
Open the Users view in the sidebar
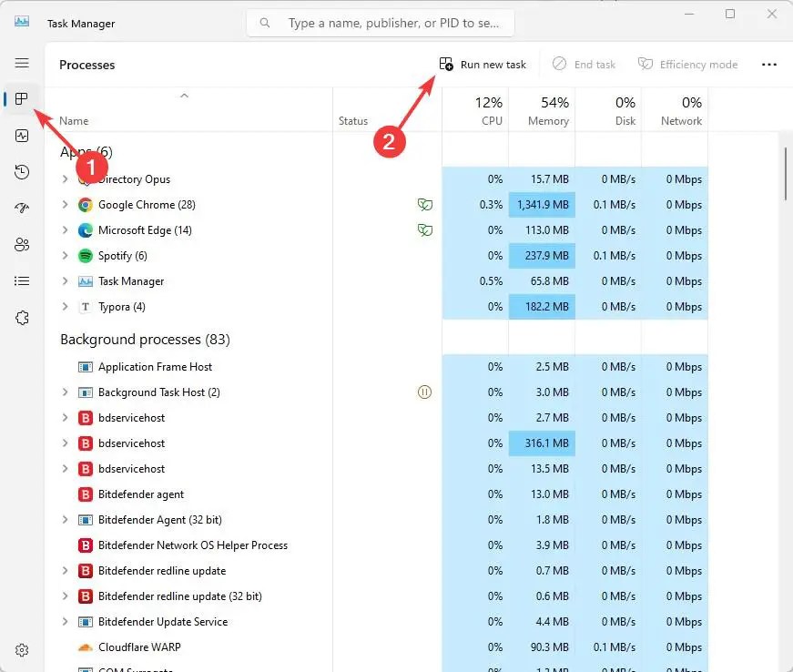21,244
